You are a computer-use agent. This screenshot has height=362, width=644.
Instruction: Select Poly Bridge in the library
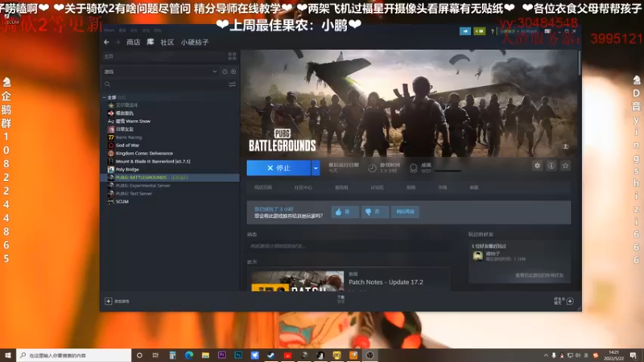coord(127,170)
